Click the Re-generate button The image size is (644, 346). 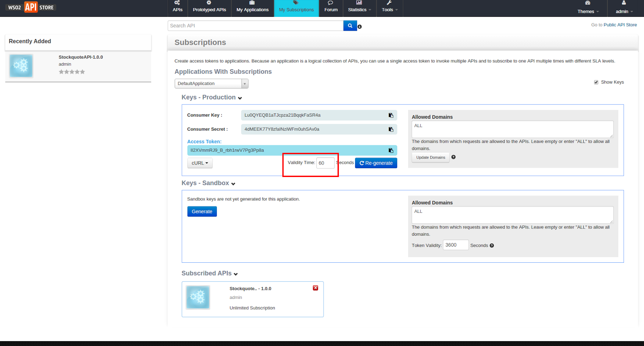[376, 163]
